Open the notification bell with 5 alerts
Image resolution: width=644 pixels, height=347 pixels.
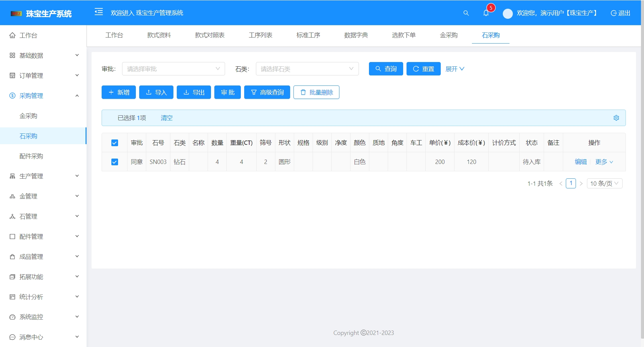(486, 13)
